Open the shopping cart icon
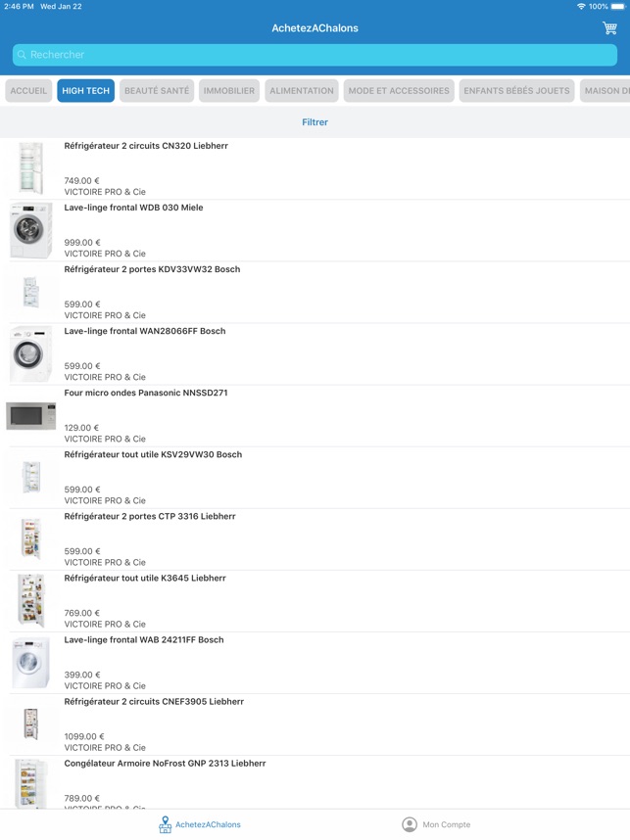 click(609, 28)
